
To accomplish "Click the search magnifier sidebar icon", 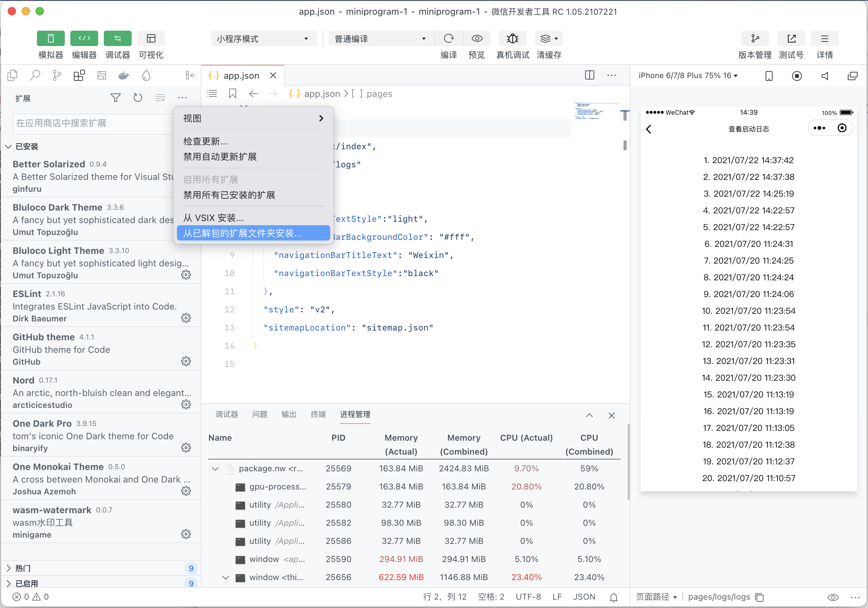I will [35, 76].
